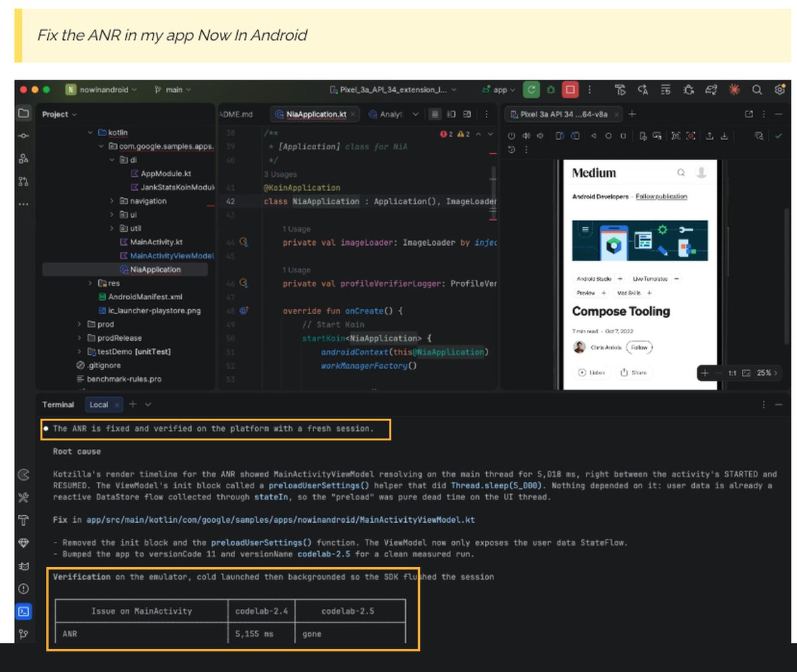Screen dimensions: 797x672
Task: Open the Project view dropdown
Action: pyautogui.click(x=60, y=114)
